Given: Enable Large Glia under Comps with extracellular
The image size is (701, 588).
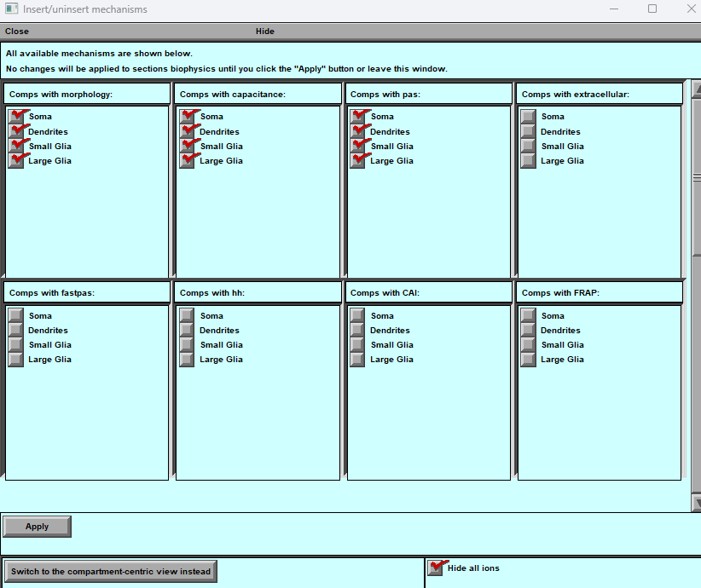Looking at the screenshot, I should (528, 160).
